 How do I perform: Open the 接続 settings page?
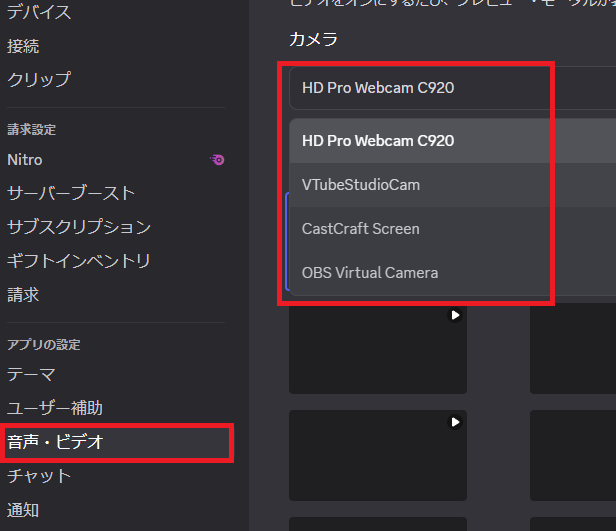(x=23, y=46)
